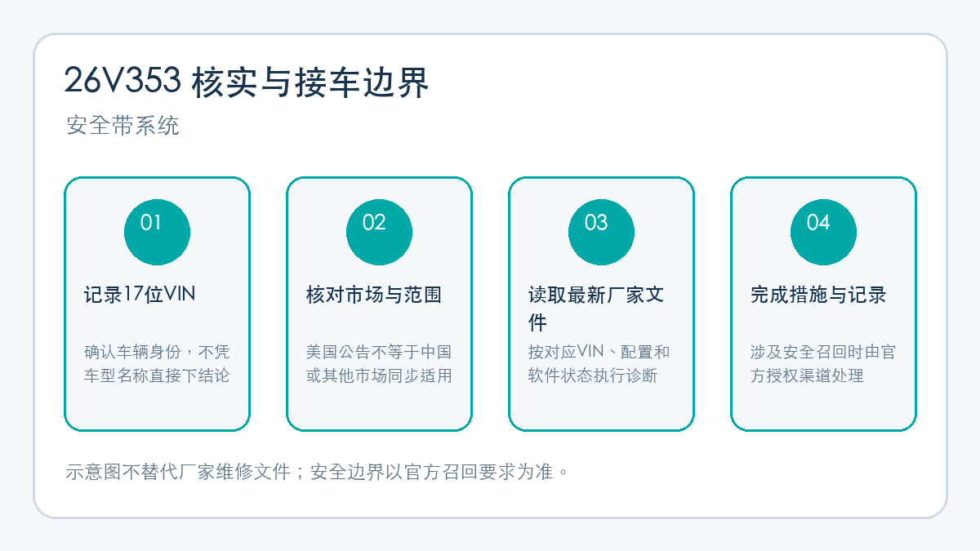Click the 26V353 核实与接车边界 title
The image size is (980, 551).
click(247, 82)
